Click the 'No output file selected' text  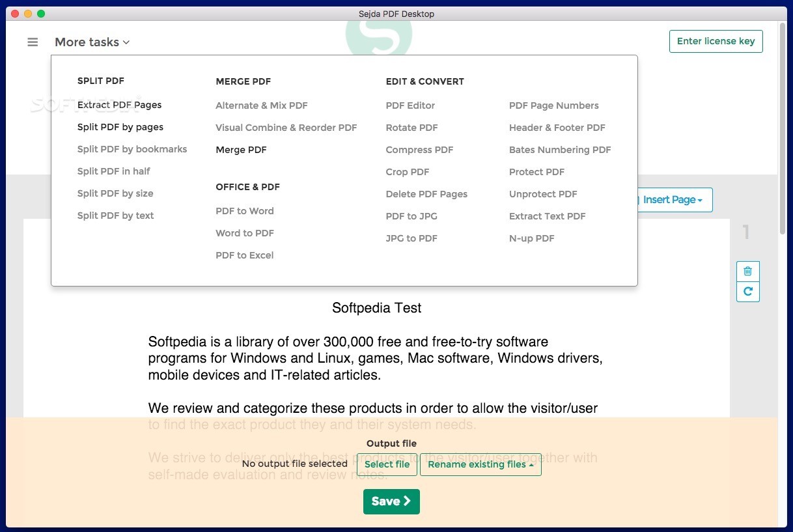tap(295, 464)
